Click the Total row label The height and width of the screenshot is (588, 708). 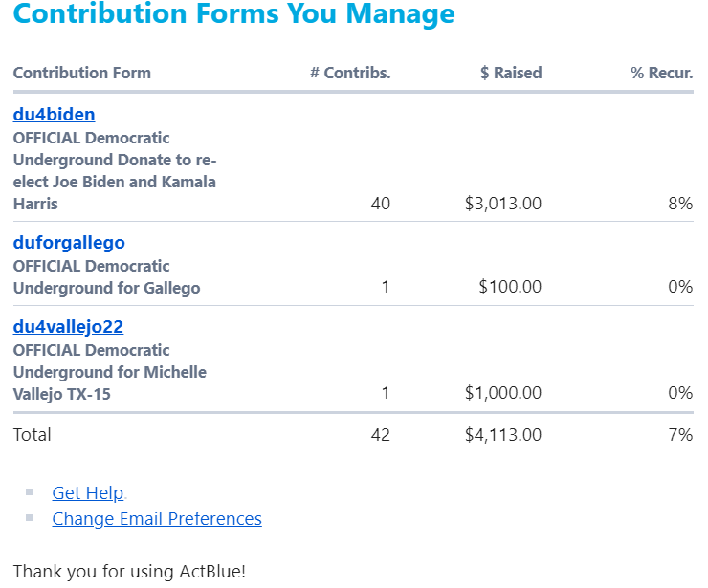[33, 435]
